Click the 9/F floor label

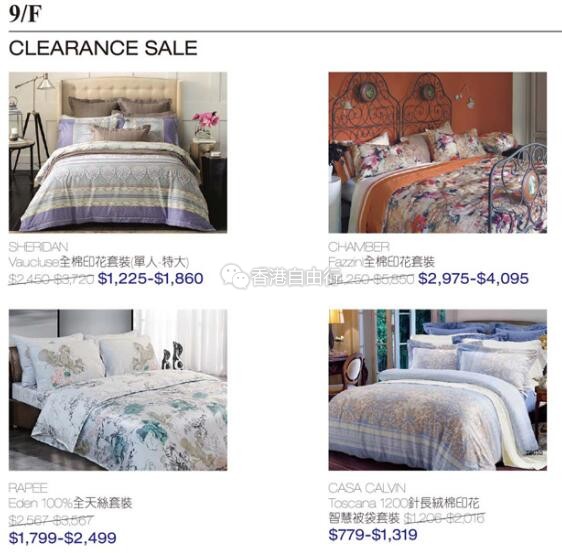tap(25, 14)
